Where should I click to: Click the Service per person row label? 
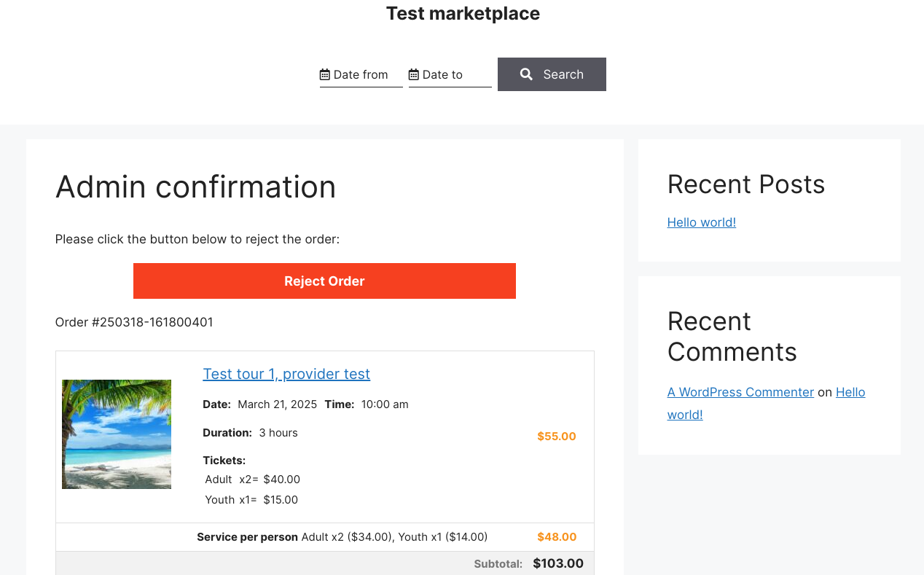click(247, 537)
